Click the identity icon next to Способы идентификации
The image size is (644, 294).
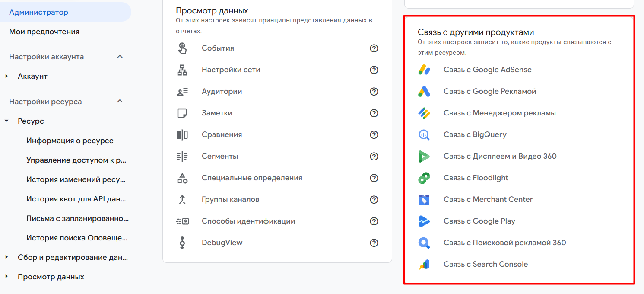tap(182, 221)
